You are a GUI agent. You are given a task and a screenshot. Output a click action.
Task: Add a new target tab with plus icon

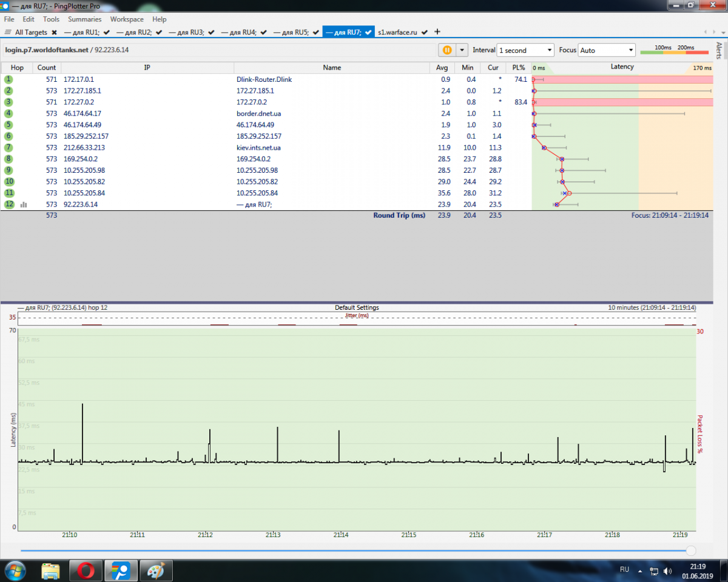tap(437, 32)
